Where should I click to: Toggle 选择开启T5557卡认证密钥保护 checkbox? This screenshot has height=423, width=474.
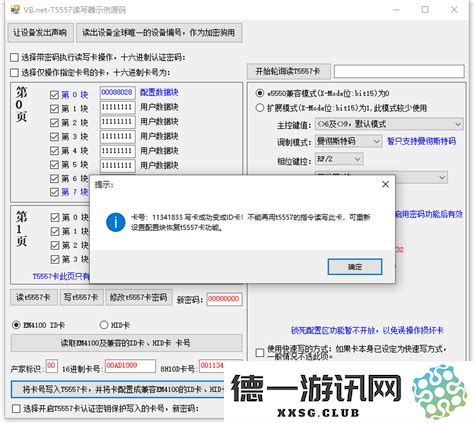click(x=16, y=409)
